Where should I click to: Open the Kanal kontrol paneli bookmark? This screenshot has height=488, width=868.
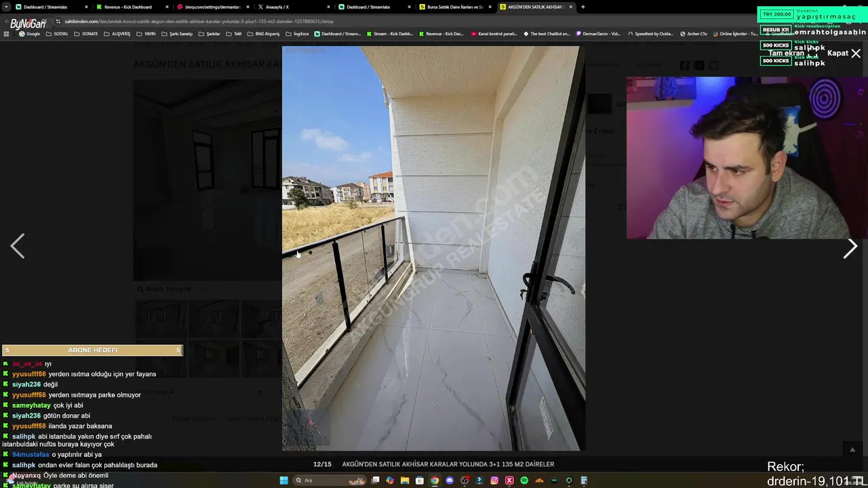click(x=494, y=34)
